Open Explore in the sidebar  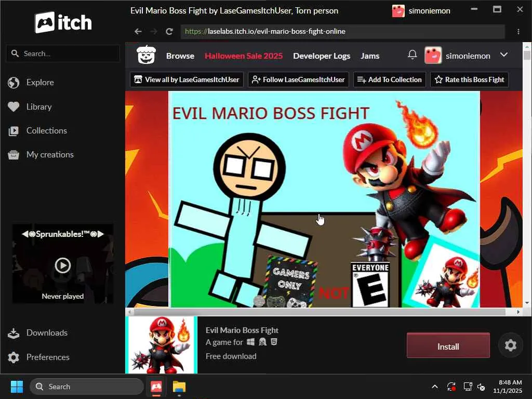pyautogui.click(x=39, y=83)
